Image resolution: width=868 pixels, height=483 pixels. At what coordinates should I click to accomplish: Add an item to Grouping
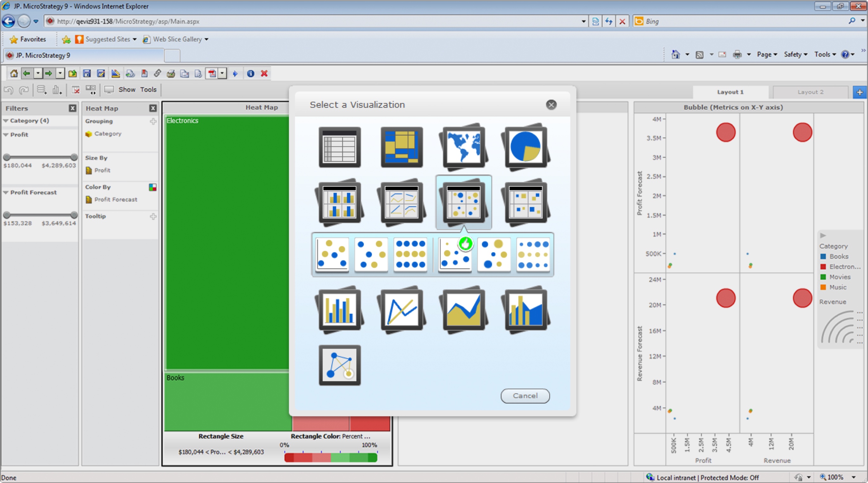(153, 121)
